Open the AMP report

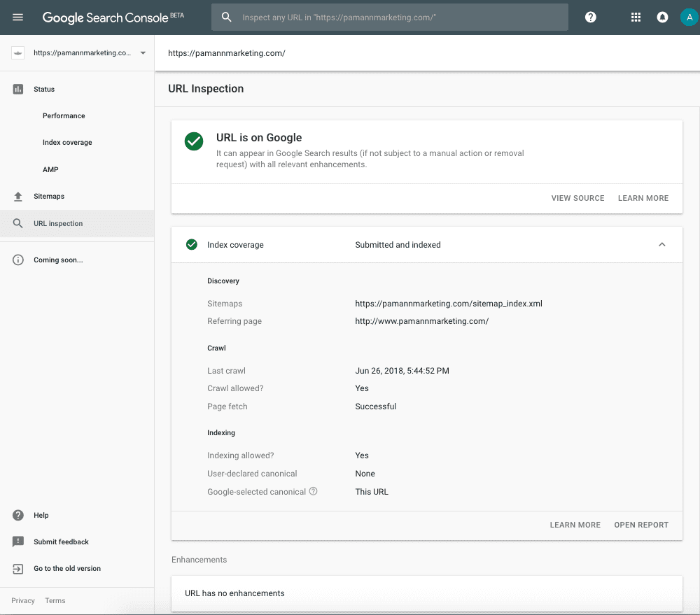pyautogui.click(x=50, y=169)
